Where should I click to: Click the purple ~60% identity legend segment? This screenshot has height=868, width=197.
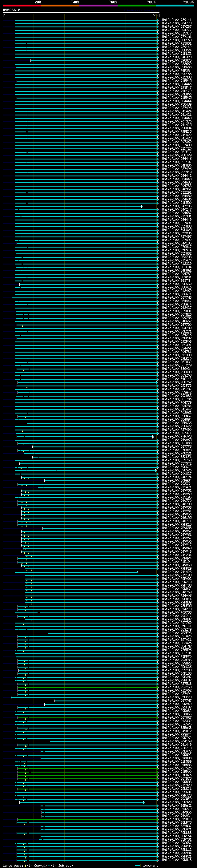point(99,6)
